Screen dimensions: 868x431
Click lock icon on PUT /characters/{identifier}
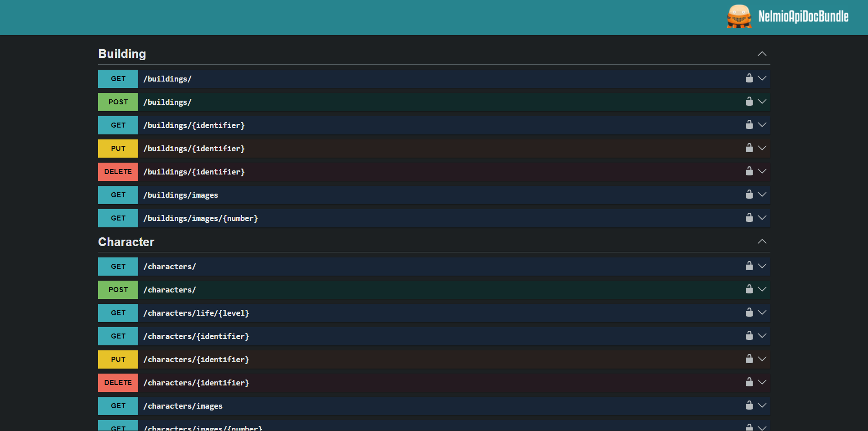point(749,359)
